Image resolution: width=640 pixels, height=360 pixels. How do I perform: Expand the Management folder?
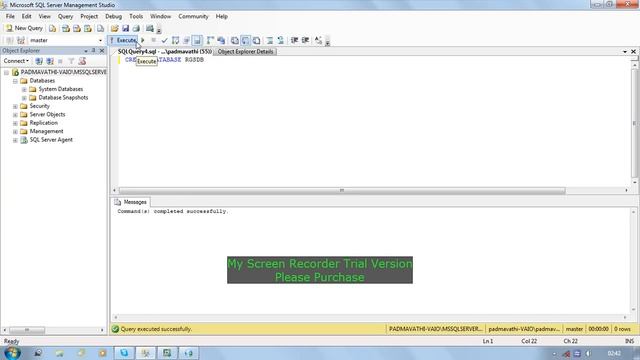(x=15, y=131)
